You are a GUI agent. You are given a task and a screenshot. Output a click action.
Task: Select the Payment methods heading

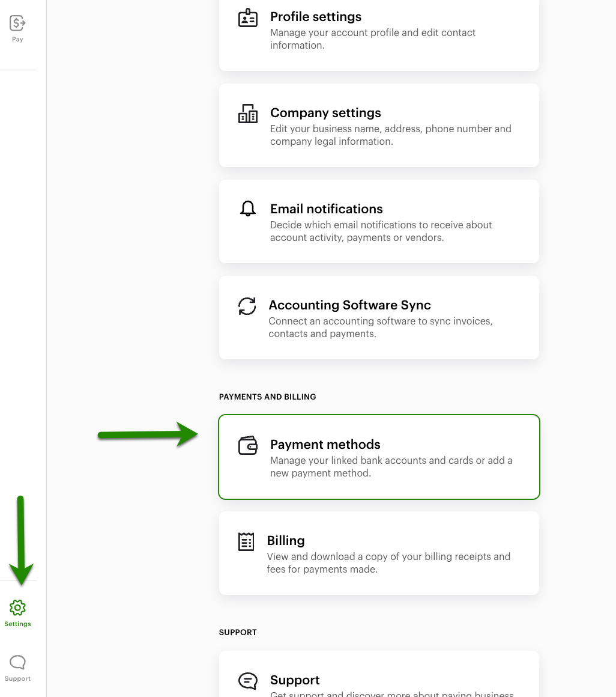(x=325, y=445)
